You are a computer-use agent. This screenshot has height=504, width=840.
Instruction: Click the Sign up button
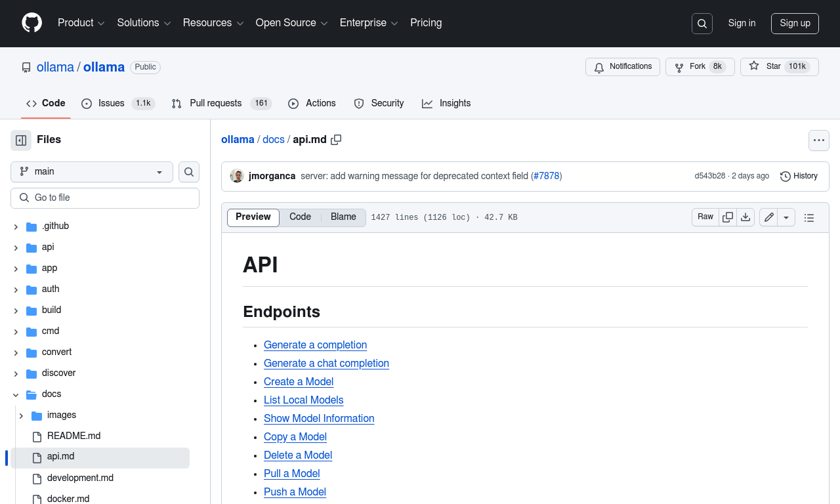[x=795, y=23]
